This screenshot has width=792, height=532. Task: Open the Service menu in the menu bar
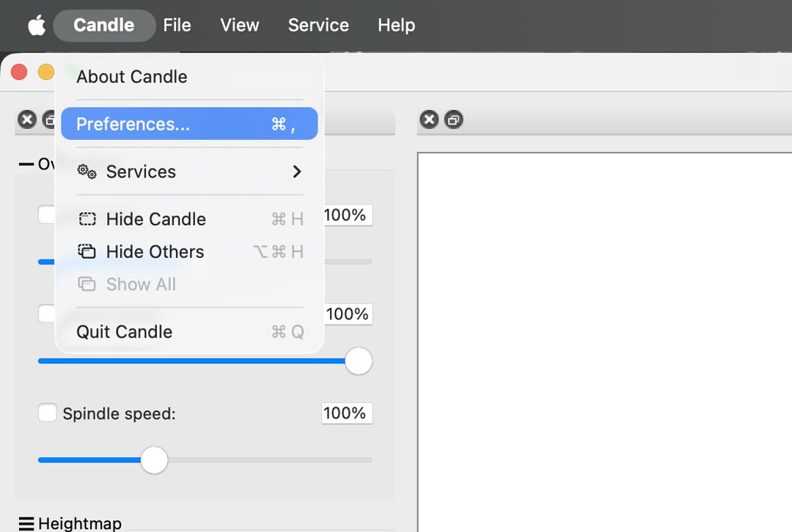318,26
